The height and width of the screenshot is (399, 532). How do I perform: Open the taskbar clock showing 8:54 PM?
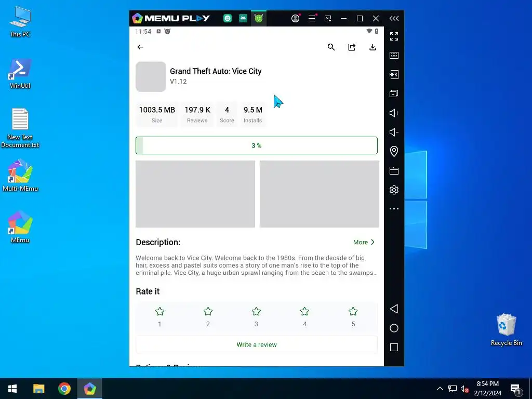(487, 389)
